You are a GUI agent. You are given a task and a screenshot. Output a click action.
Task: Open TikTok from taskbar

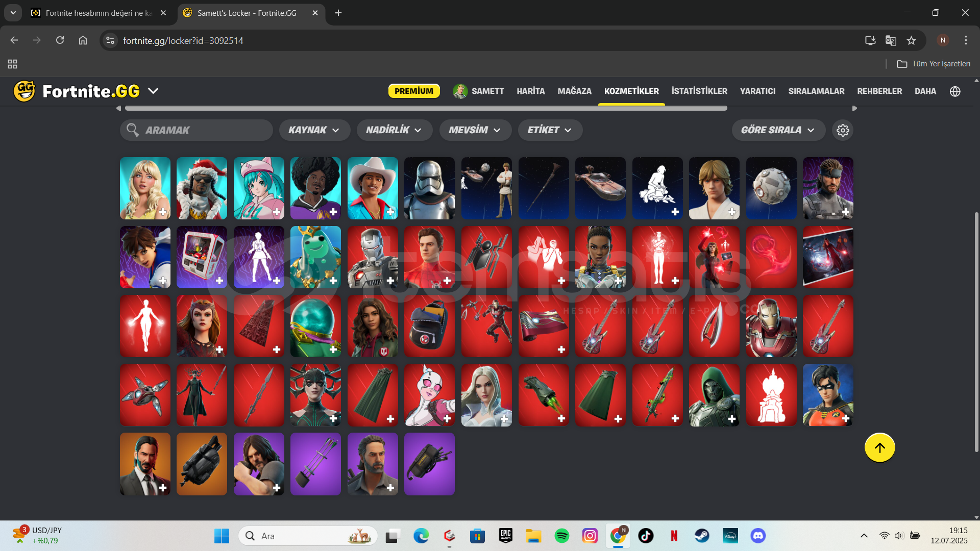click(646, 536)
